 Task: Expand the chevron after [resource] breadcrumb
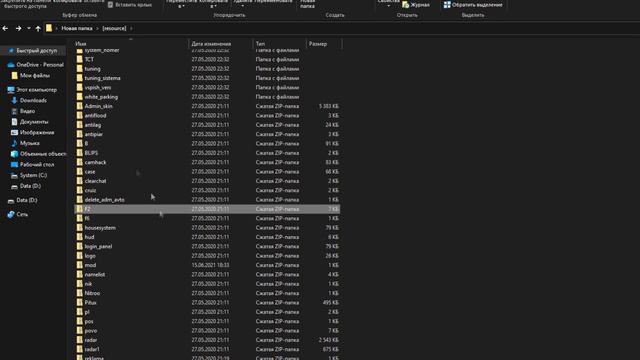pyautogui.click(x=131, y=29)
